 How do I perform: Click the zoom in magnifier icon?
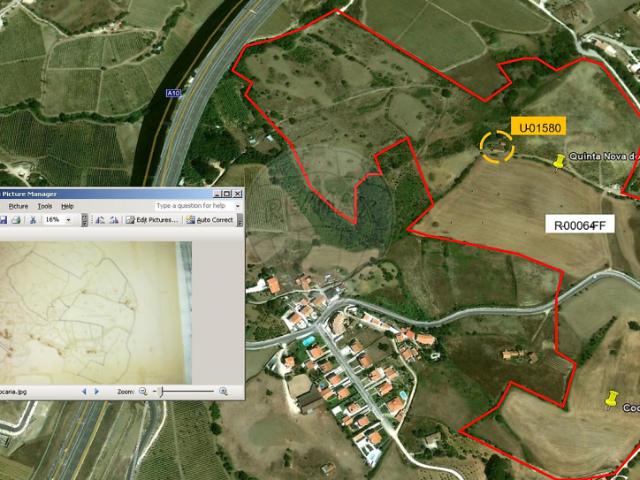(223, 391)
